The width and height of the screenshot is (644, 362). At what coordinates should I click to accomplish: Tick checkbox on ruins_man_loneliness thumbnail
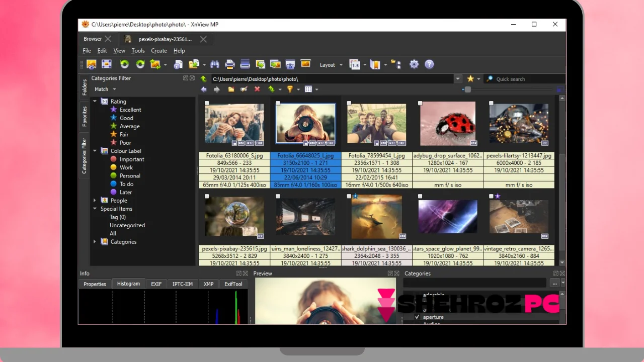coord(278,197)
